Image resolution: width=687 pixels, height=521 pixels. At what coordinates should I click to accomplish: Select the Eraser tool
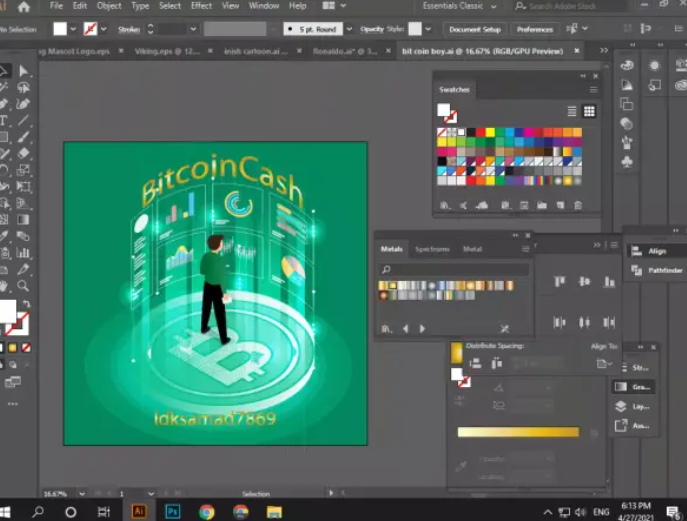(x=23, y=153)
